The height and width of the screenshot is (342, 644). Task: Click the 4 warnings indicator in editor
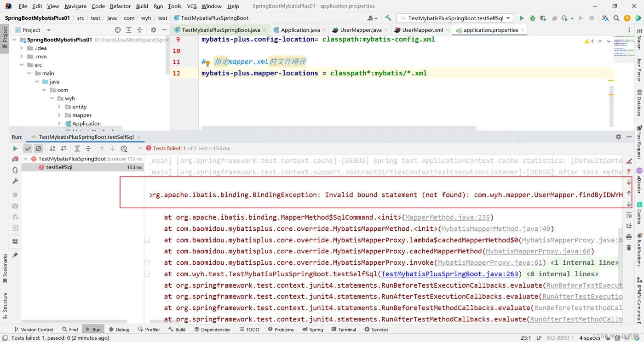pyautogui.click(x=589, y=41)
